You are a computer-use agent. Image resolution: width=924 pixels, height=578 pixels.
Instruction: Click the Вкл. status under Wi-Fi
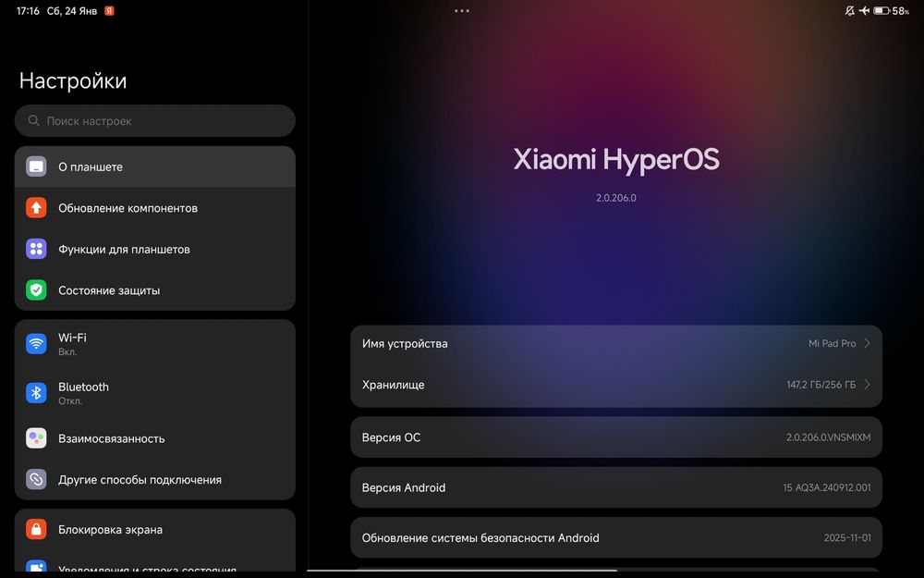click(x=67, y=351)
